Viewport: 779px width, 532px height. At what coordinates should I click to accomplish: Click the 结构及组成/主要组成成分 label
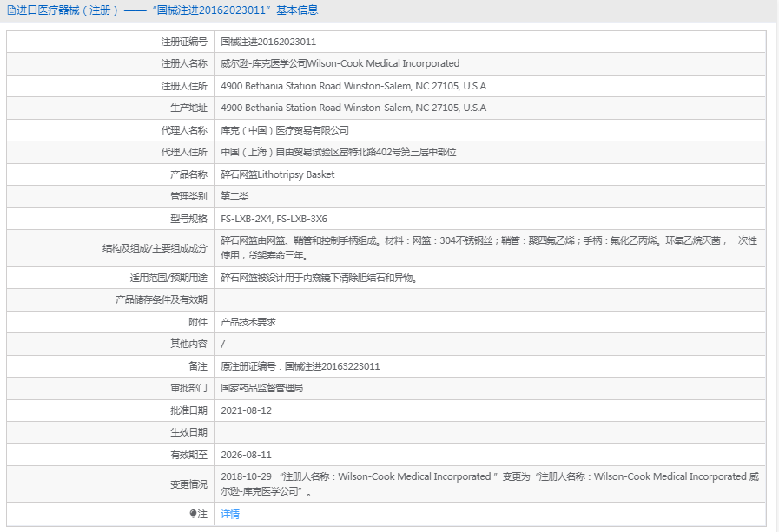(155, 248)
